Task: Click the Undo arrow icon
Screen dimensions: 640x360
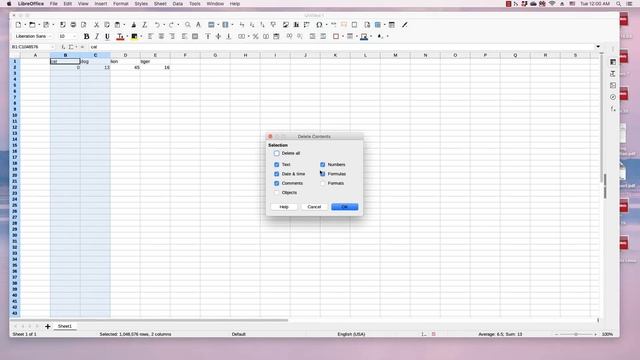Action: [157, 25]
